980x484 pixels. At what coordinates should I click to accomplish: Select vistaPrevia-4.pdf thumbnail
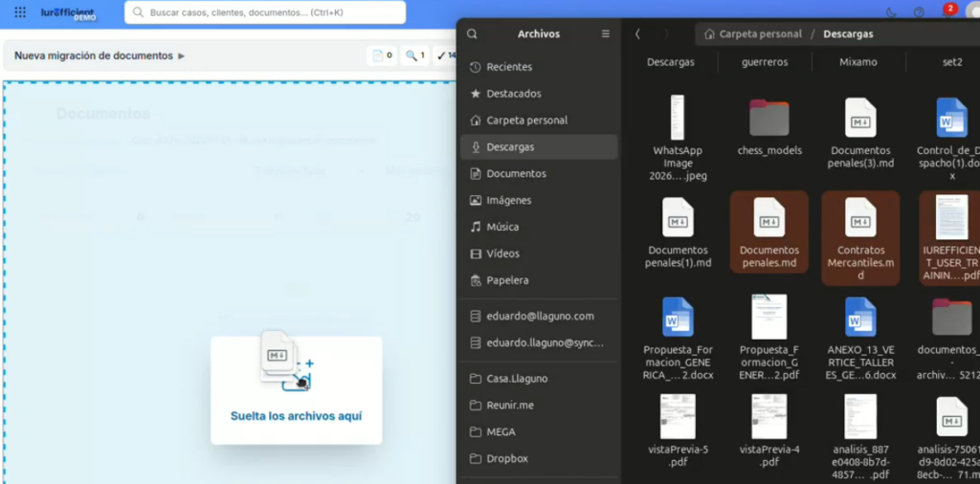coord(769,416)
